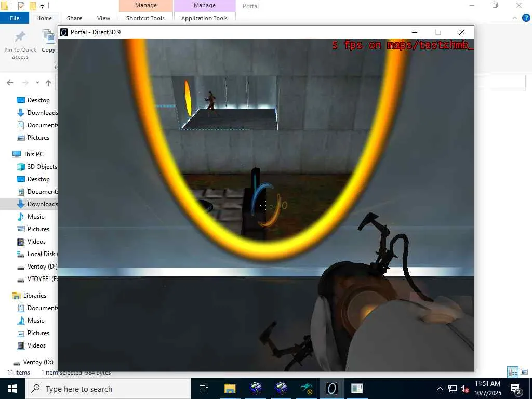Open Documents under This PC

(42, 192)
